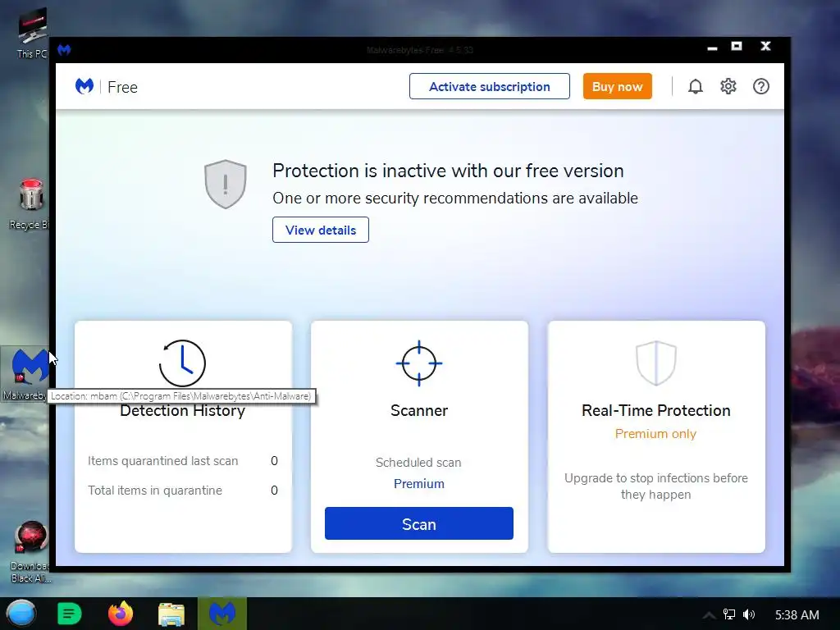Click Items quarantined last scan row

coord(183,461)
